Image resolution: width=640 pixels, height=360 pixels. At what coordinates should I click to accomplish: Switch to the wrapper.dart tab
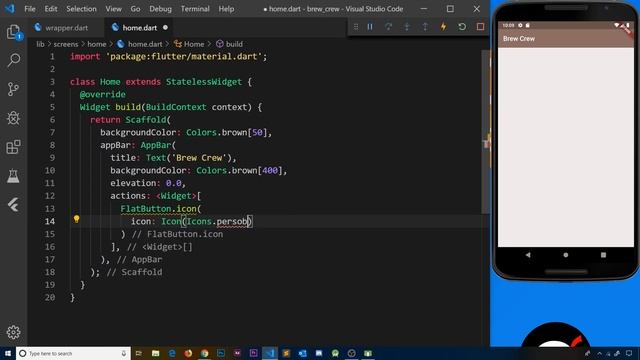[x=67, y=28]
